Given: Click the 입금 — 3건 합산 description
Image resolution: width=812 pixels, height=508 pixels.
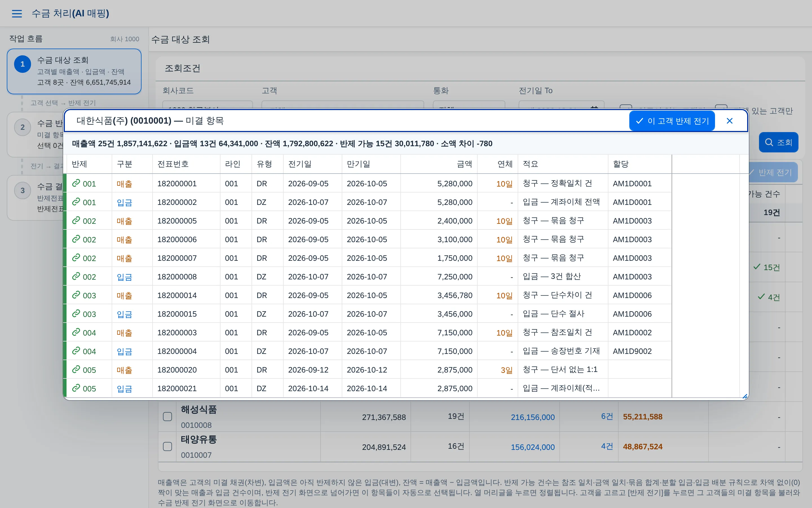Looking at the screenshot, I should [x=551, y=276].
